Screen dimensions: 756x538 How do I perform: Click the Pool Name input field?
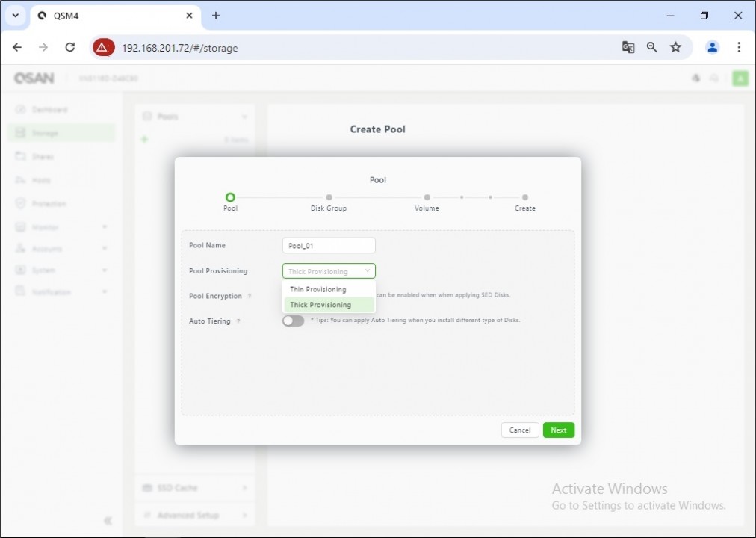tap(329, 246)
